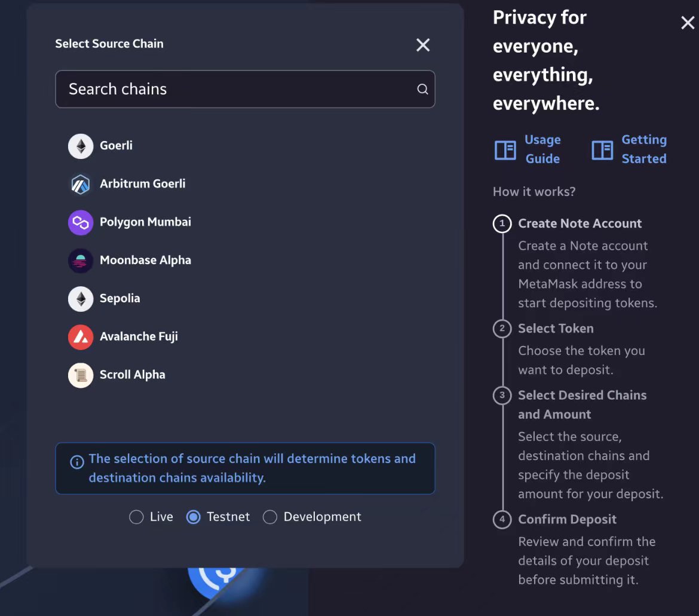This screenshot has height=616, width=699.
Task: Choose Avalanche Fuji as the source chain
Action: (x=245, y=337)
